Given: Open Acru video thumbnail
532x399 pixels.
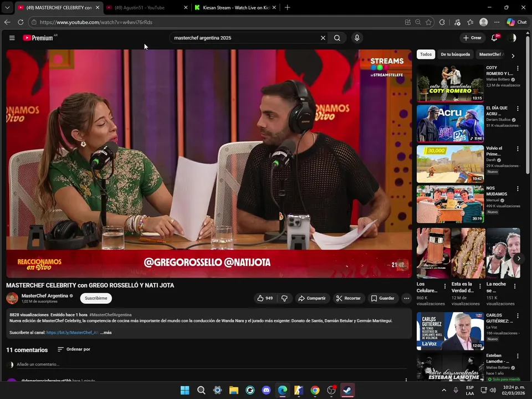Looking at the screenshot, I should (x=450, y=124).
